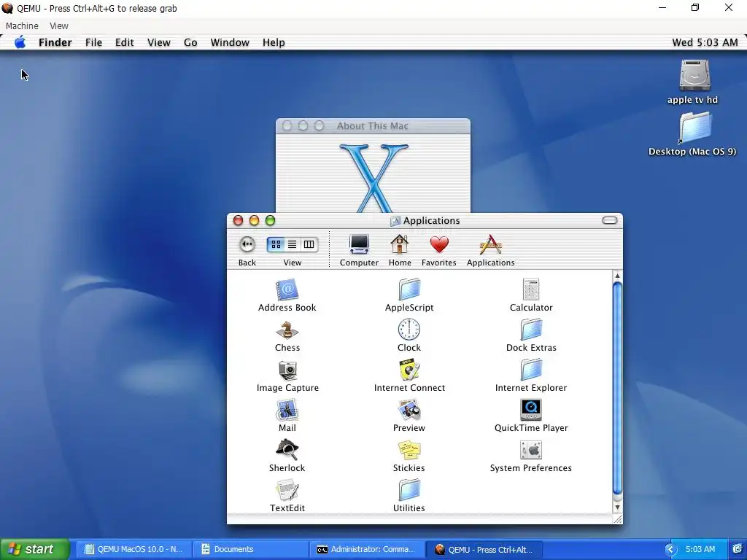Image resolution: width=747 pixels, height=560 pixels.
Task: Bring About This Mac window forward
Action: pyautogui.click(x=373, y=125)
